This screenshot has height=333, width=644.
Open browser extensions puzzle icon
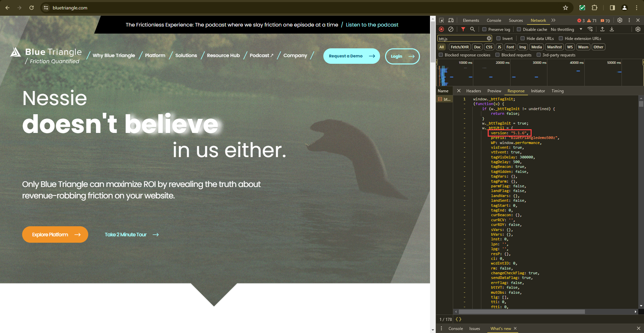pos(595,8)
